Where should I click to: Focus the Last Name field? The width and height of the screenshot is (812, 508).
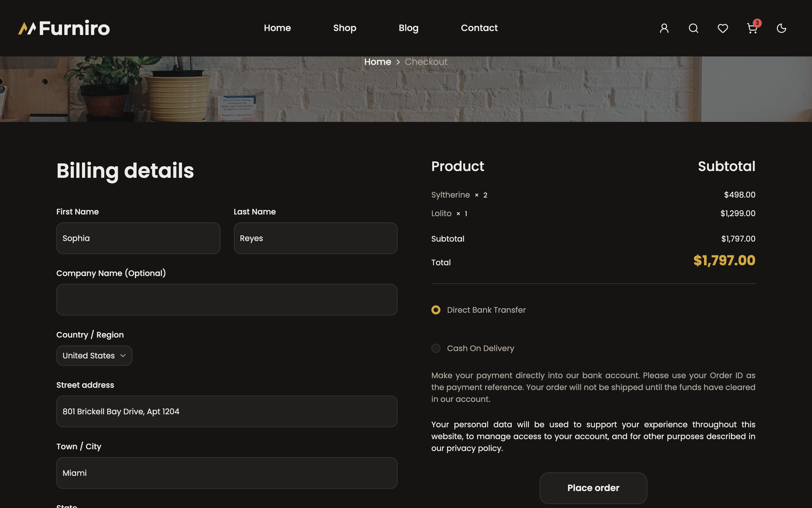(315, 238)
